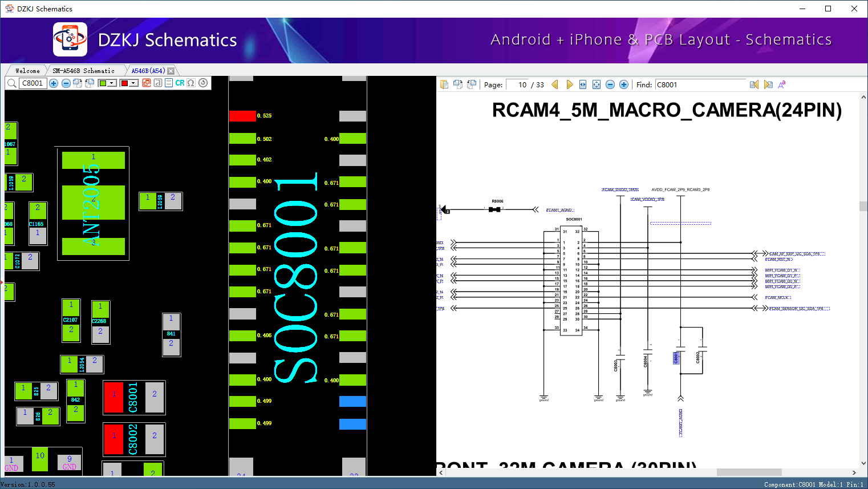Screen dimensions: 868x489
Task: Click the CR component filter icon
Action: (180, 83)
